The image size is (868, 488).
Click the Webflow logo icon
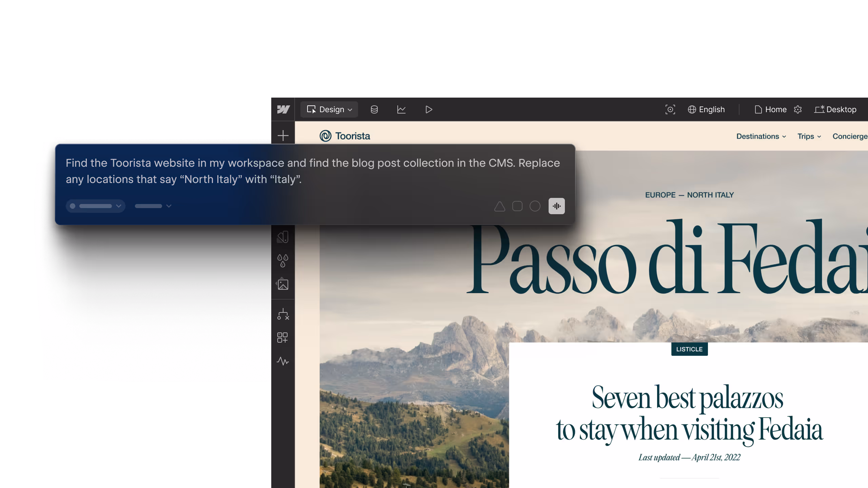[283, 109]
